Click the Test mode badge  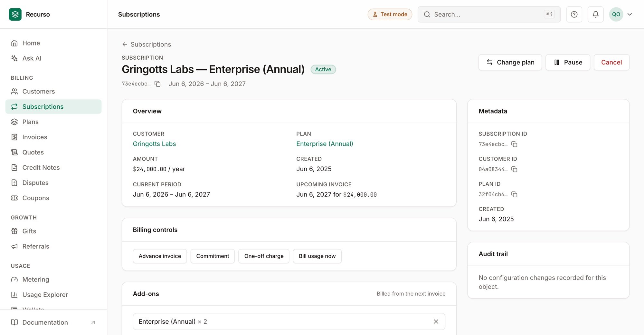(390, 14)
